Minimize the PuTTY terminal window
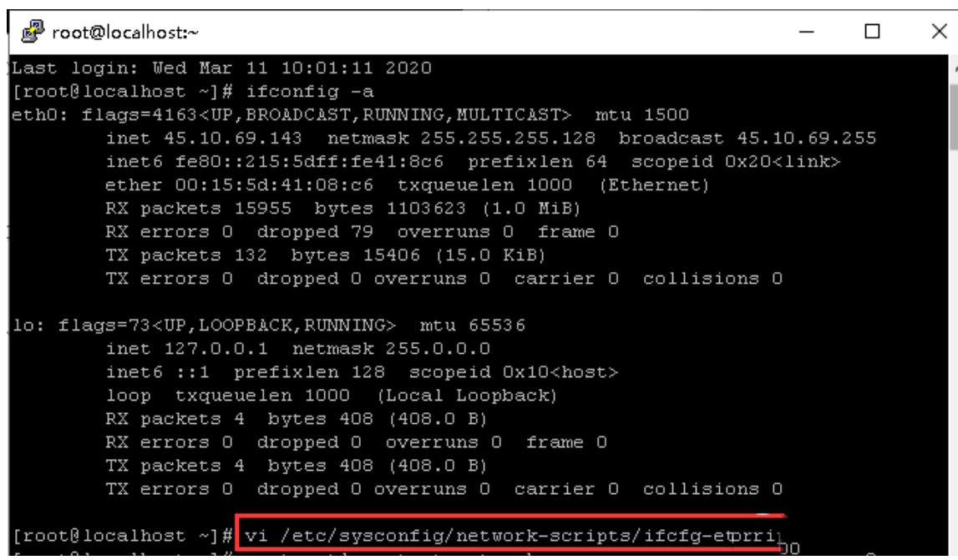 (x=807, y=33)
